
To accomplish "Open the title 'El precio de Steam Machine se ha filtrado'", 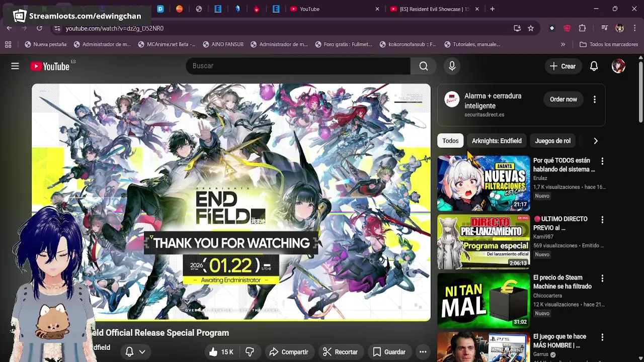I will (562, 282).
